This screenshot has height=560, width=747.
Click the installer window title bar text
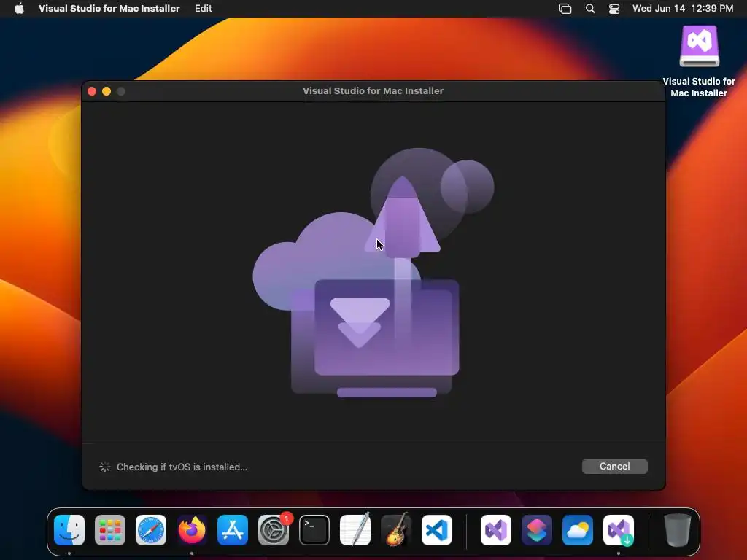click(x=373, y=91)
